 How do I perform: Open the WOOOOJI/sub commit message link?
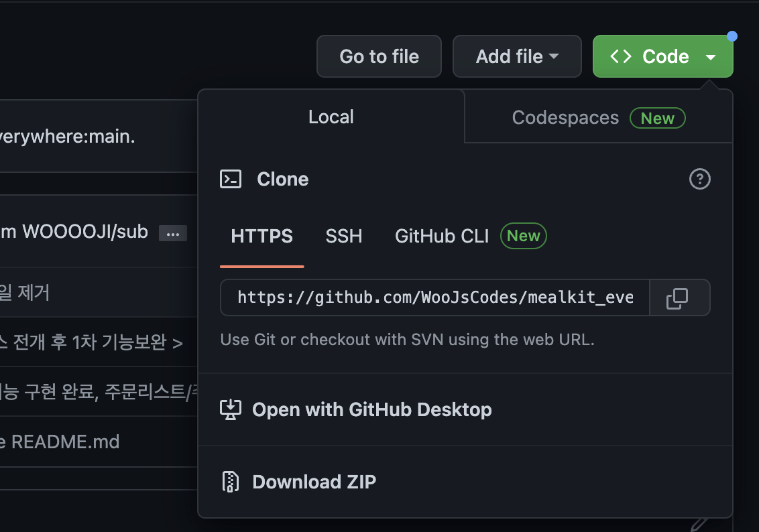[74, 232]
